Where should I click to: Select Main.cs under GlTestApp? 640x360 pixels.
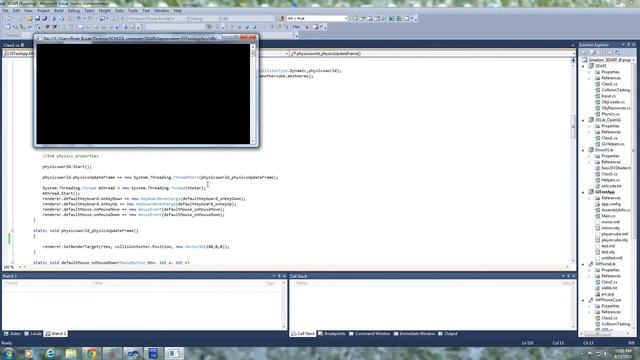pos(608,216)
